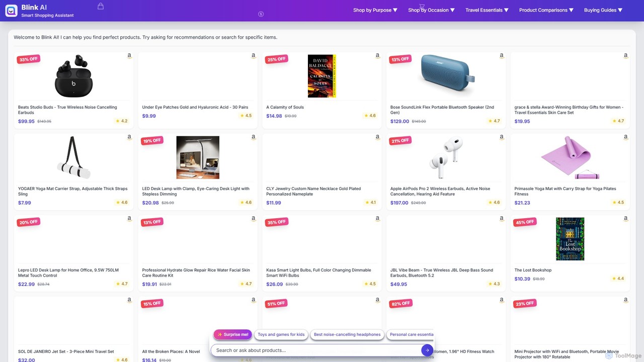Click Amazon icon on Under Eye Patches card
This screenshot has width=644, height=362.
pyautogui.click(x=254, y=56)
